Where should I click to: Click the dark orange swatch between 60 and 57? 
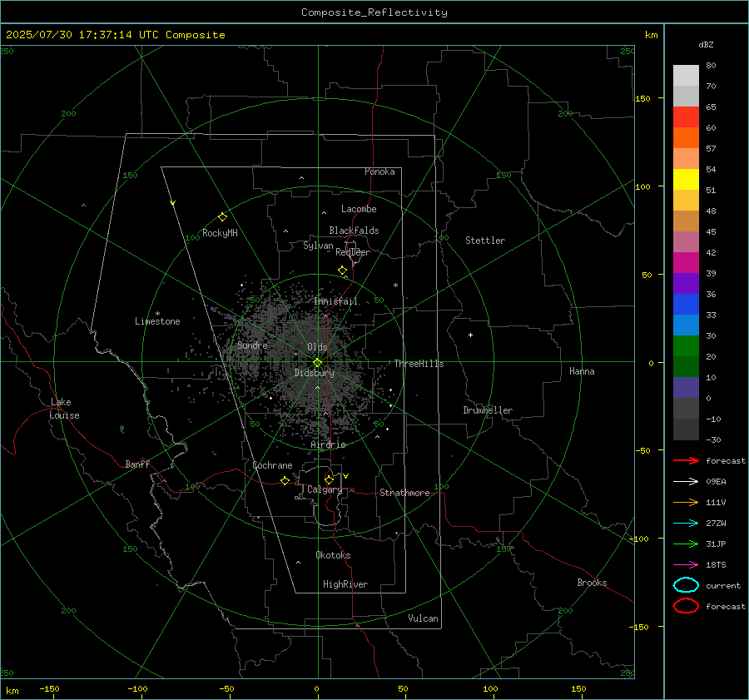pos(686,137)
